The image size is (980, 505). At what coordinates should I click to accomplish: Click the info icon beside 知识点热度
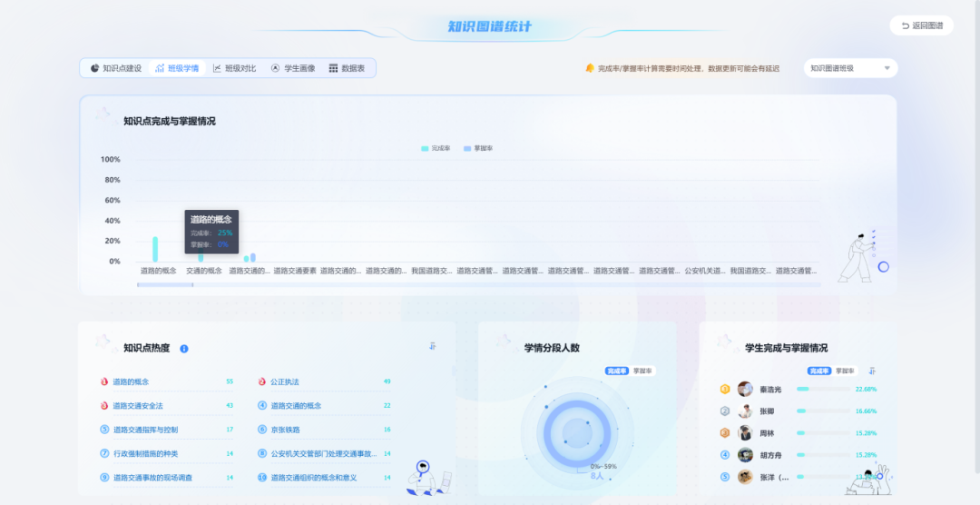pyautogui.click(x=183, y=349)
